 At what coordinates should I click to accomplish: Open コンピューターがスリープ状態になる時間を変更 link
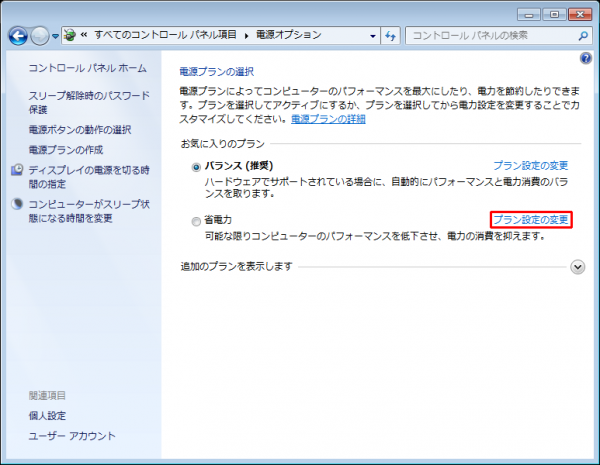point(89,211)
